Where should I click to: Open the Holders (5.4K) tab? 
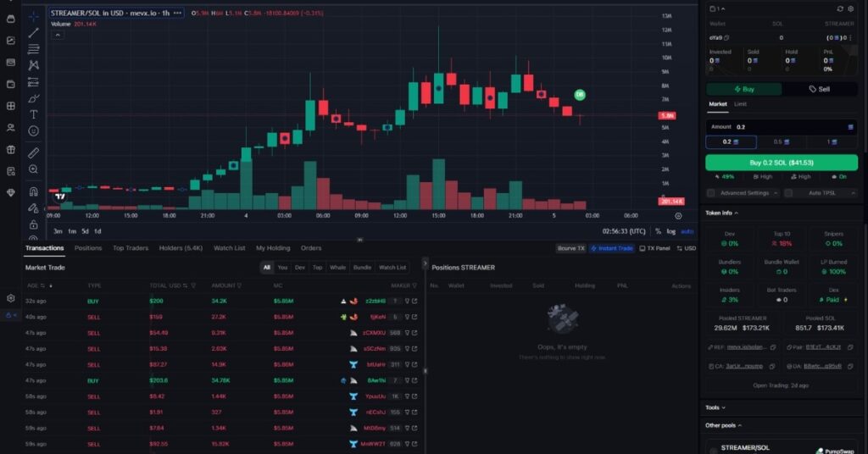[181, 248]
